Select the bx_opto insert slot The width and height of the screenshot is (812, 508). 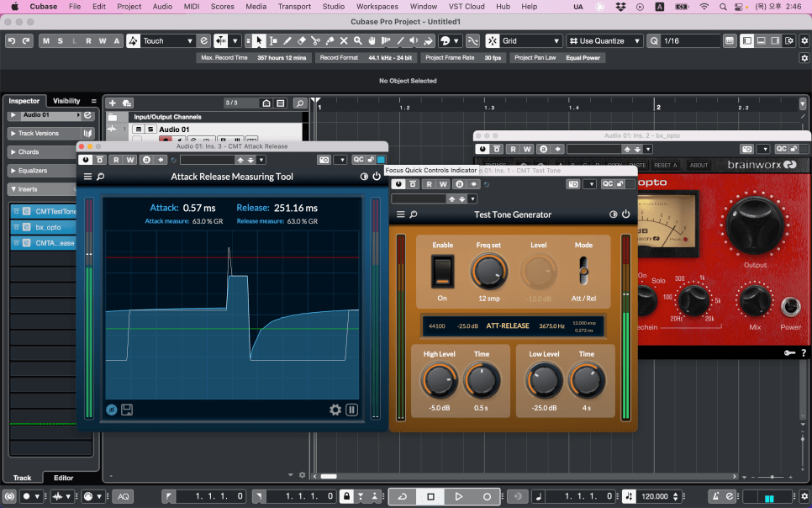click(x=48, y=227)
